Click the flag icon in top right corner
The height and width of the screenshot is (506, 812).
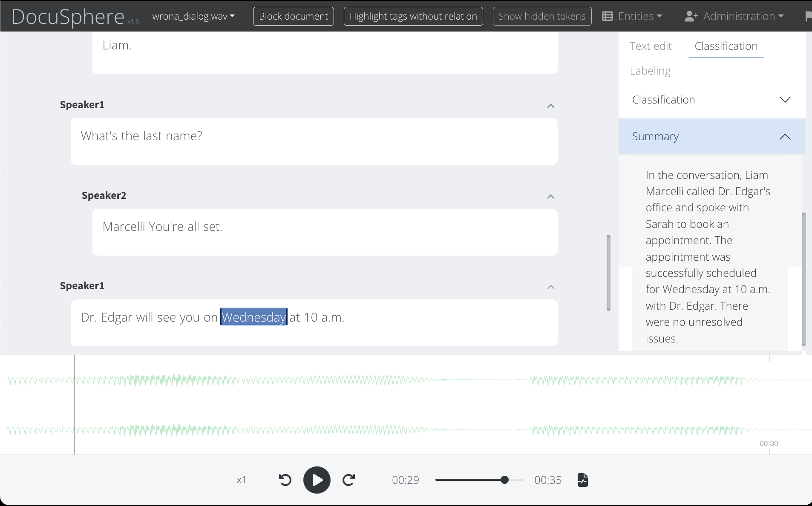[x=809, y=16]
